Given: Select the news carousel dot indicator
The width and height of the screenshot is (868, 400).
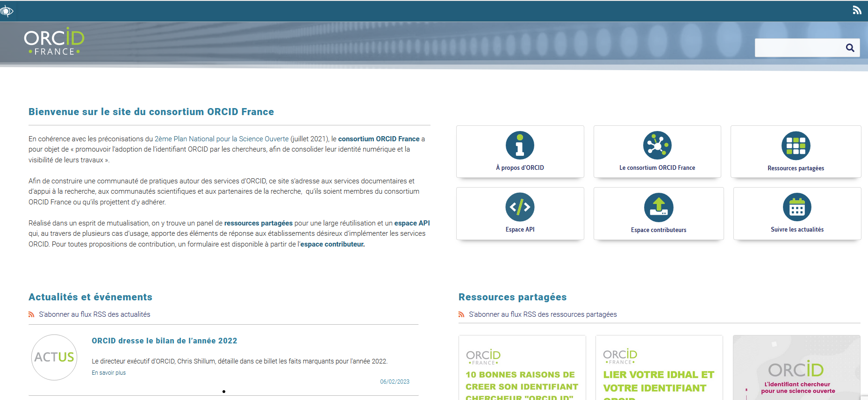Looking at the screenshot, I should pyautogui.click(x=224, y=392).
